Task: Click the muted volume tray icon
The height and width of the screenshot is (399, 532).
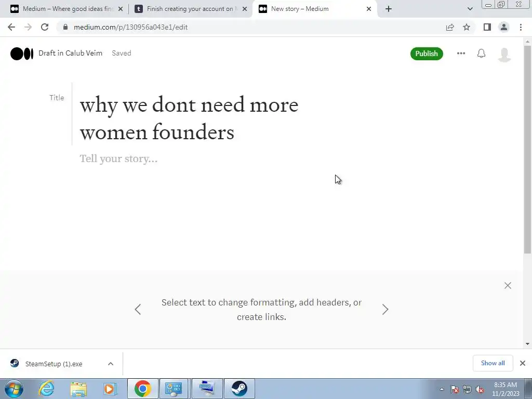Action: pyautogui.click(x=480, y=389)
